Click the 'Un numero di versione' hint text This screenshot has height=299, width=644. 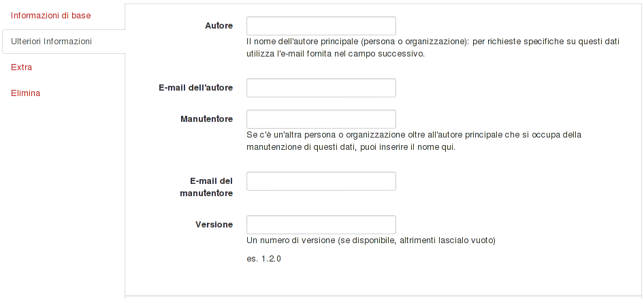(x=371, y=240)
